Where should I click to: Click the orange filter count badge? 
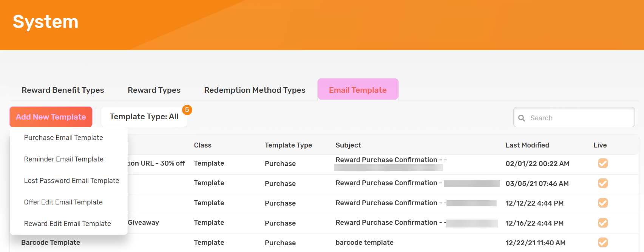pyautogui.click(x=187, y=110)
